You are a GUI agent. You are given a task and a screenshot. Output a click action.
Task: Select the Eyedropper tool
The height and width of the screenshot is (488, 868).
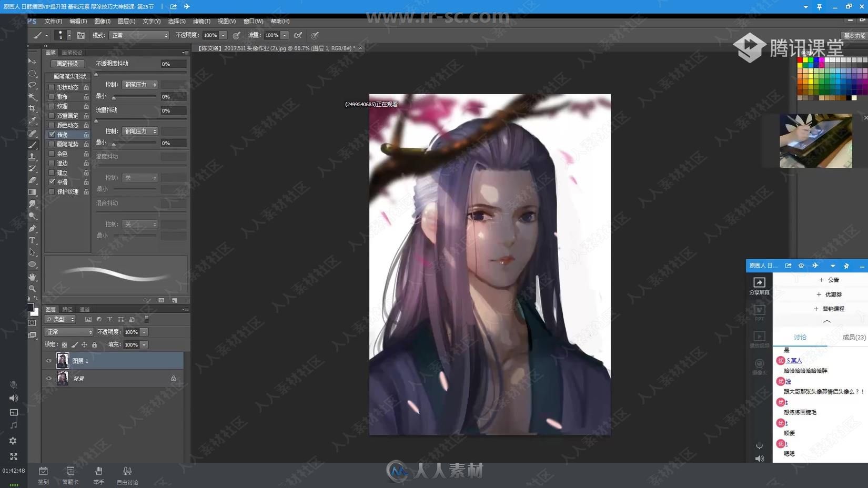(x=32, y=121)
